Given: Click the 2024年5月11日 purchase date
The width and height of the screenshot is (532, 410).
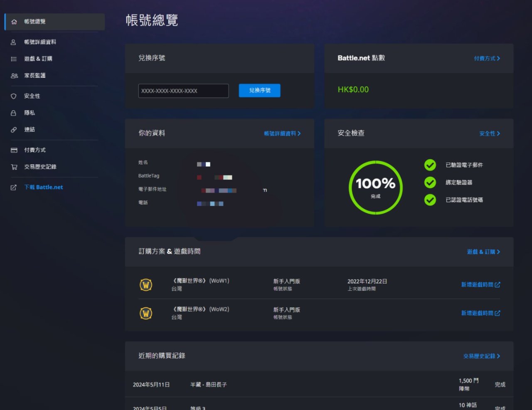Looking at the screenshot, I should 151,385.
